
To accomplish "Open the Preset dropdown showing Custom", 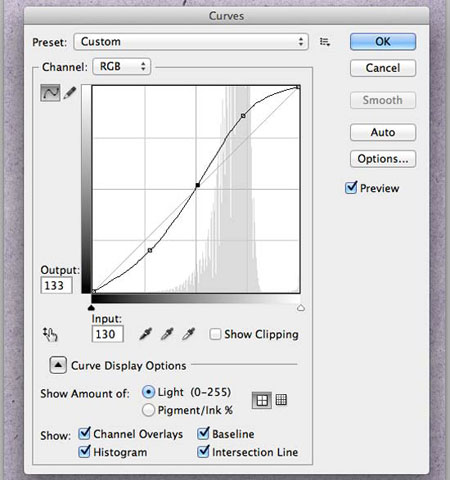I will coord(191,42).
